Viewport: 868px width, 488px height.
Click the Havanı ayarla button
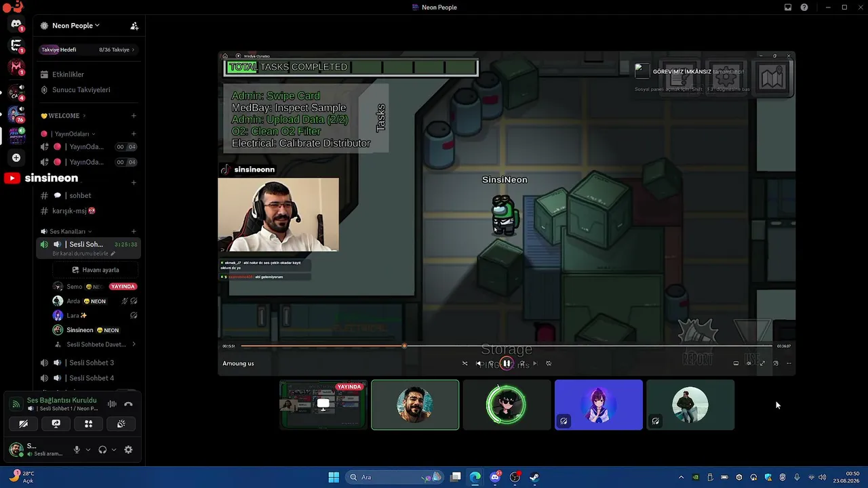point(95,270)
